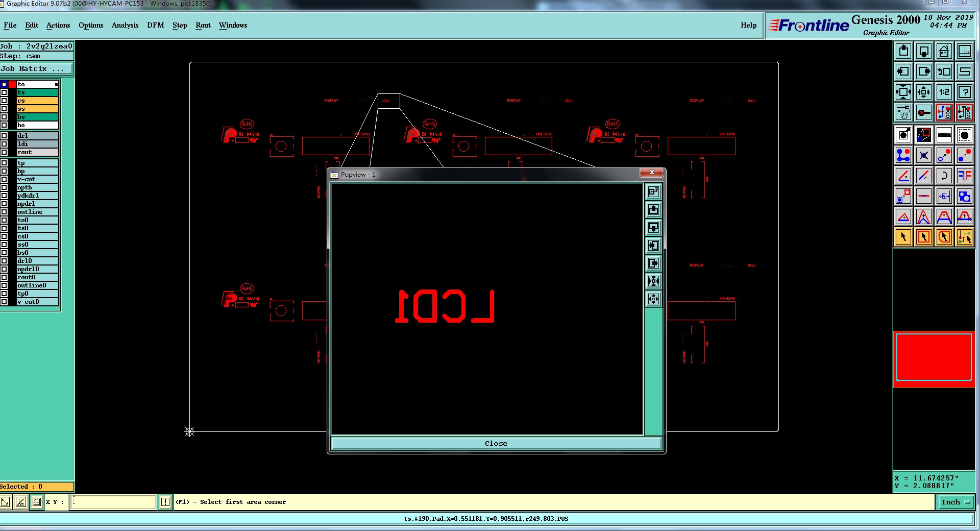Open the Inch units dropdown
980x531 pixels.
[955, 502]
